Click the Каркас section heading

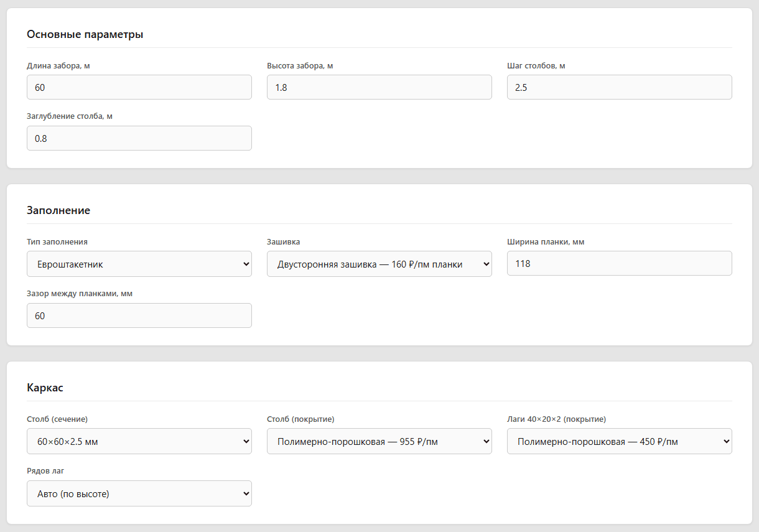coord(45,388)
